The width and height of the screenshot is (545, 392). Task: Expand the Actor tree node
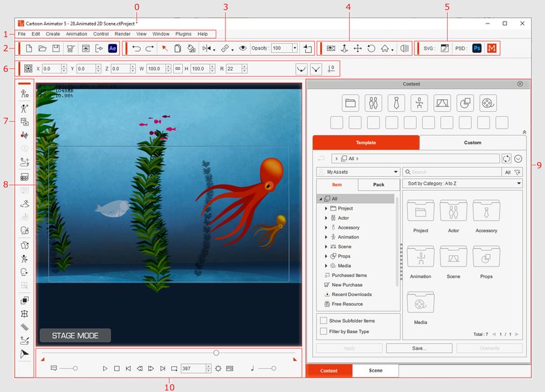(x=326, y=218)
